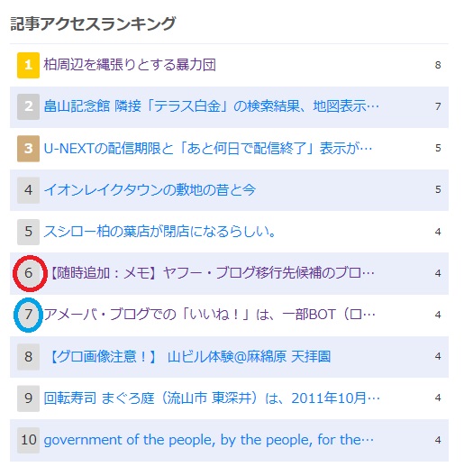Click the gold rank 1 badge
The width and height of the screenshot is (464, 476).
pyautogui.click(x=28, y=65)
